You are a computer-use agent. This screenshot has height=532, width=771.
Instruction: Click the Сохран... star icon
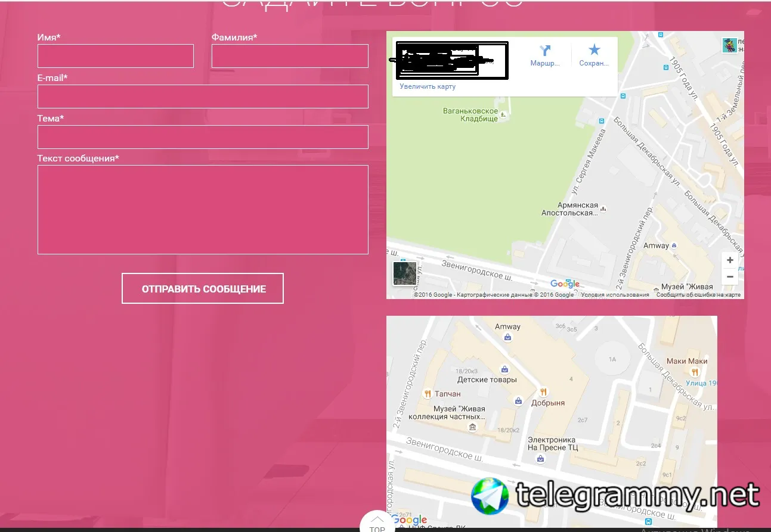[594, 50]
